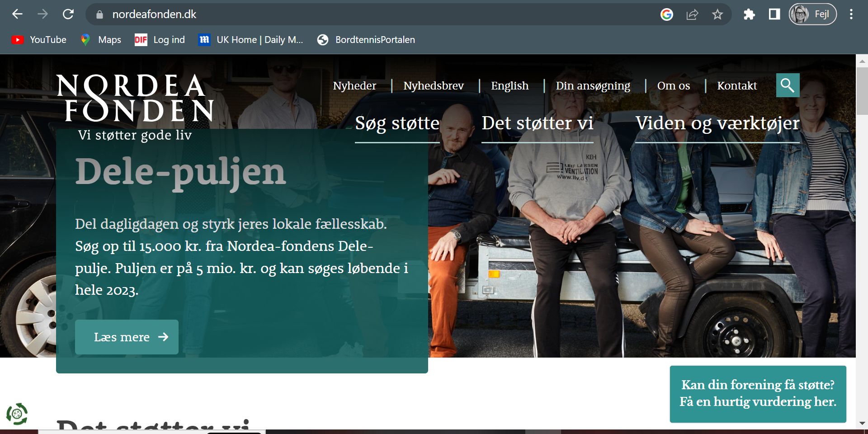Open the cookie settings icon bottom-left

[17, 413]
